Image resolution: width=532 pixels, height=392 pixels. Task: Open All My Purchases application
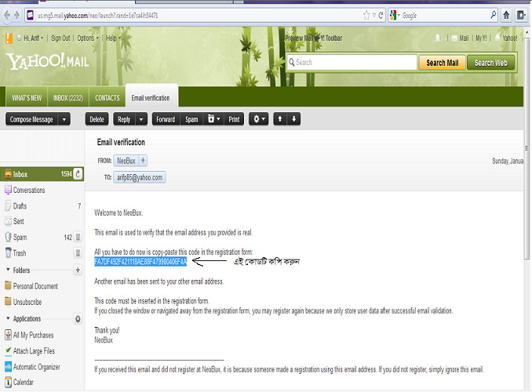click(x=8, y=335)
